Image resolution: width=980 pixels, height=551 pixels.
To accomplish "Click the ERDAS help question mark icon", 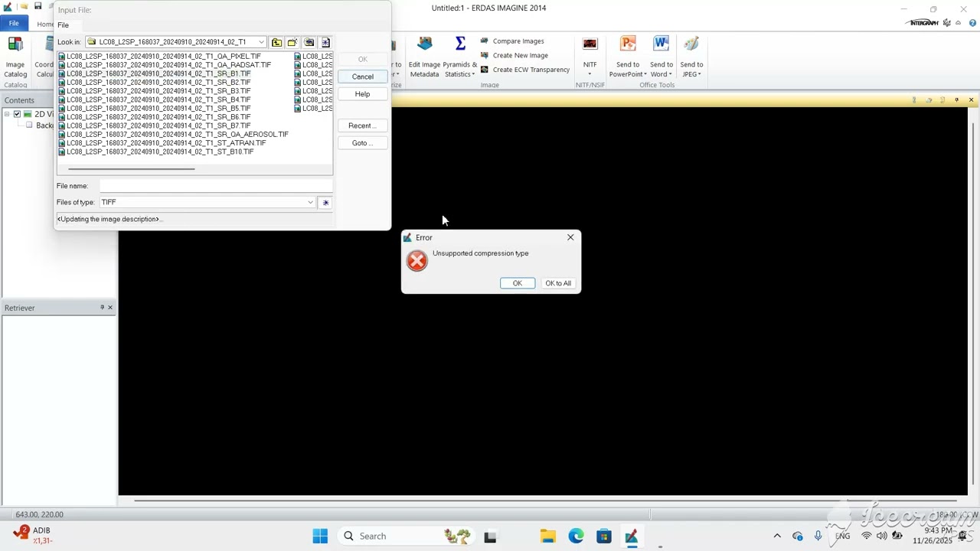I will (971, 23).
